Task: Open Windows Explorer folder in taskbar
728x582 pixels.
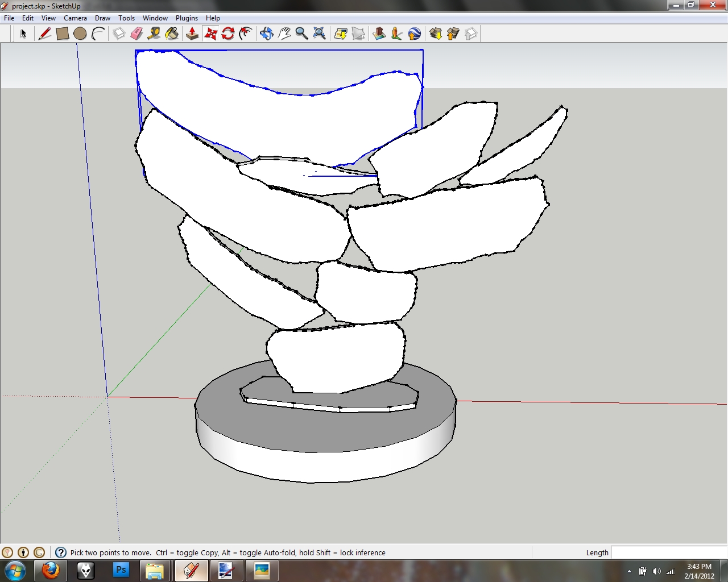Action: [155, 571]
